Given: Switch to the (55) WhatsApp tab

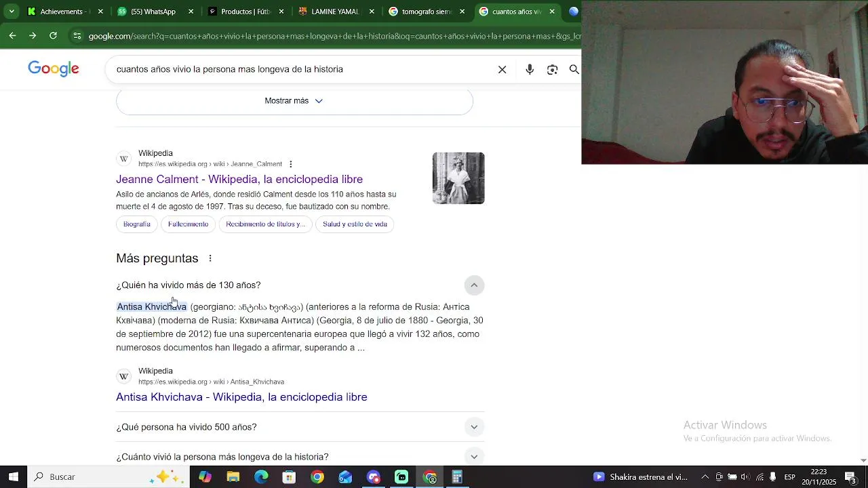Looking at the screenshot, I should pyautogui.click(x=155, y=12).
